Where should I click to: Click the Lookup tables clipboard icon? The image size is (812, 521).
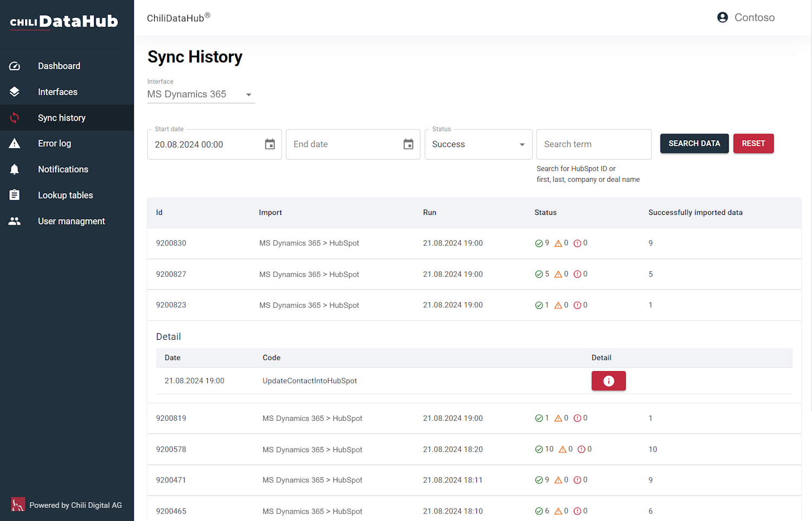tap(15, 195)
